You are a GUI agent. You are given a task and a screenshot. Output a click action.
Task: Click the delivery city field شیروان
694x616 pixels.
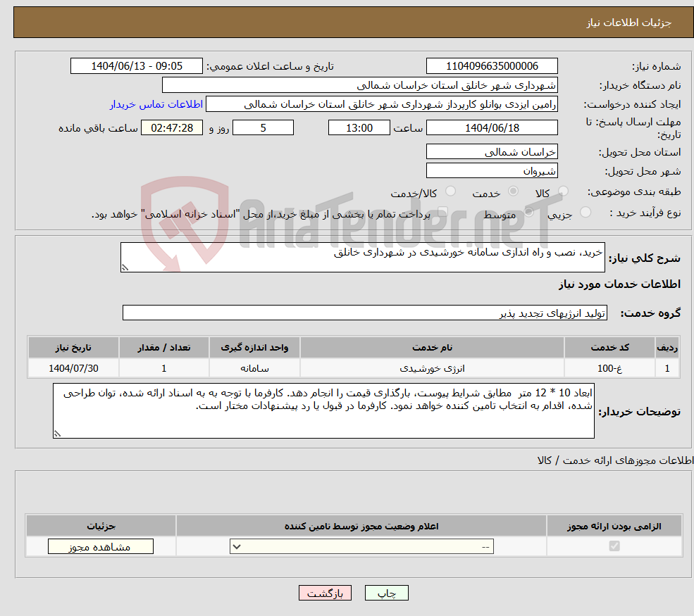492,170
